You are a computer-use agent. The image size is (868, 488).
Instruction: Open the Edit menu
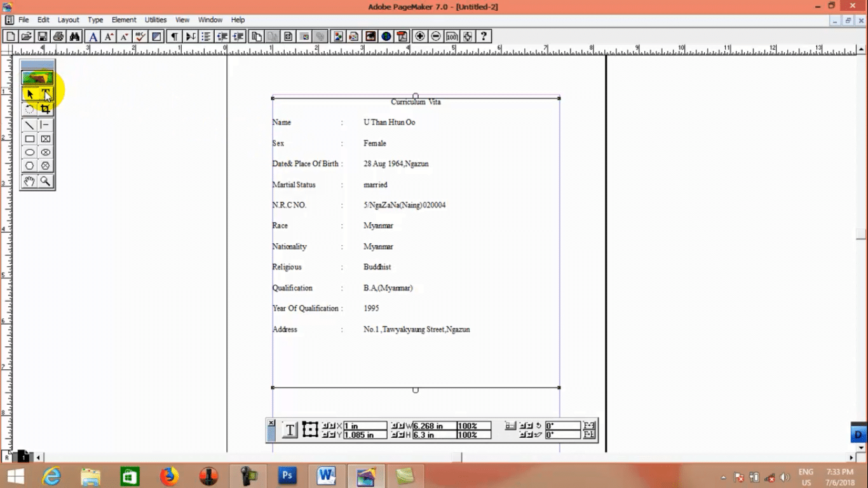coord(43,20)
